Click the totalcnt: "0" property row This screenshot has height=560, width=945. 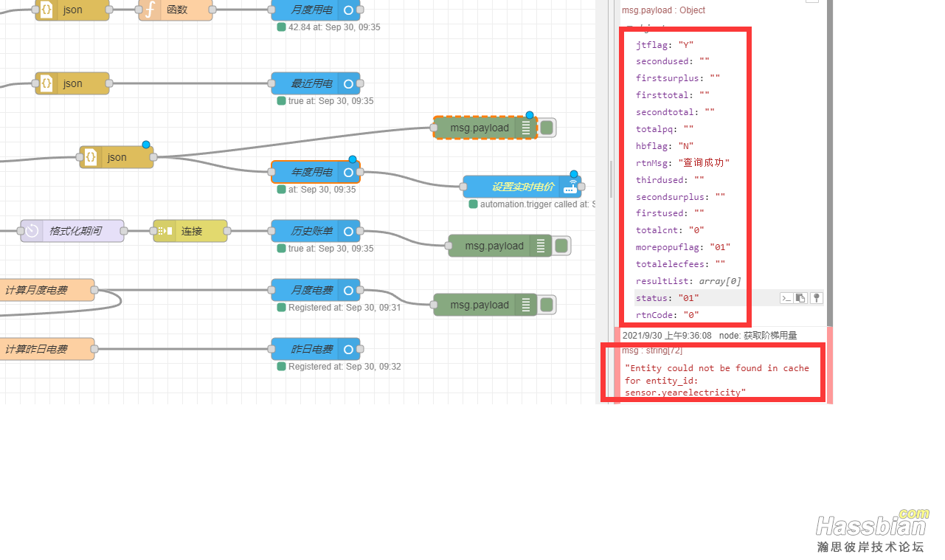pos(670,231)
